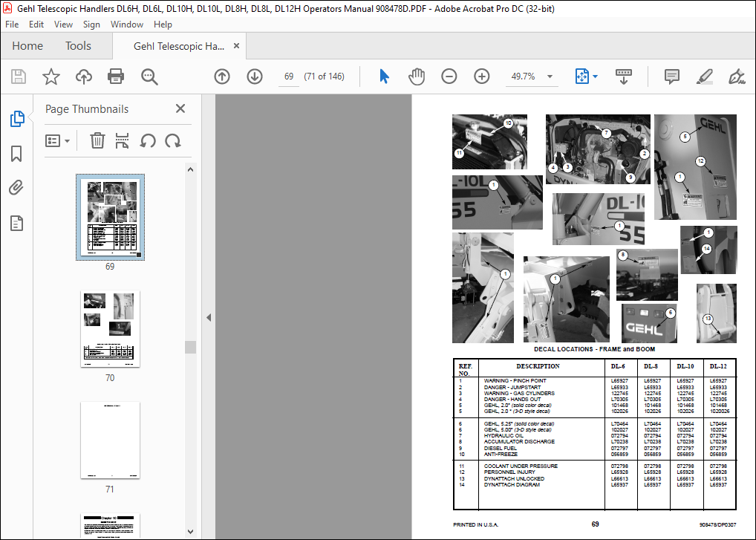
Task: Open the Edit menu
Action: 36,24
